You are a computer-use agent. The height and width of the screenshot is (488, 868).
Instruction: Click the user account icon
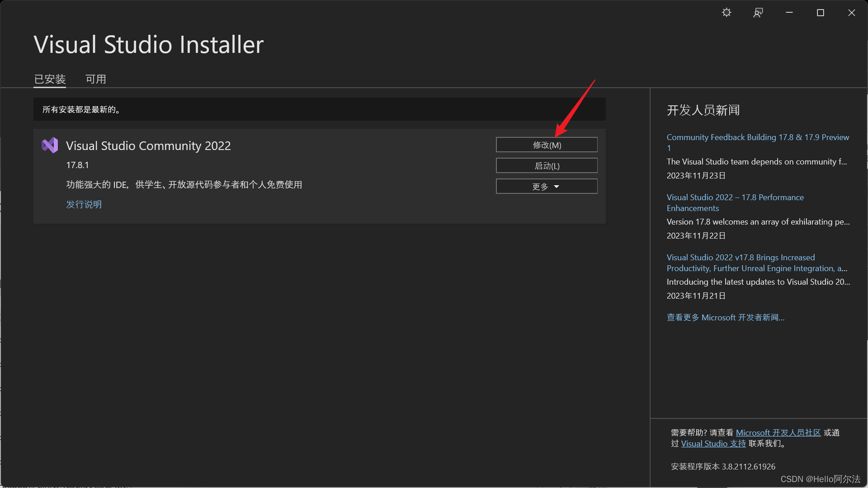coord(758,13)
